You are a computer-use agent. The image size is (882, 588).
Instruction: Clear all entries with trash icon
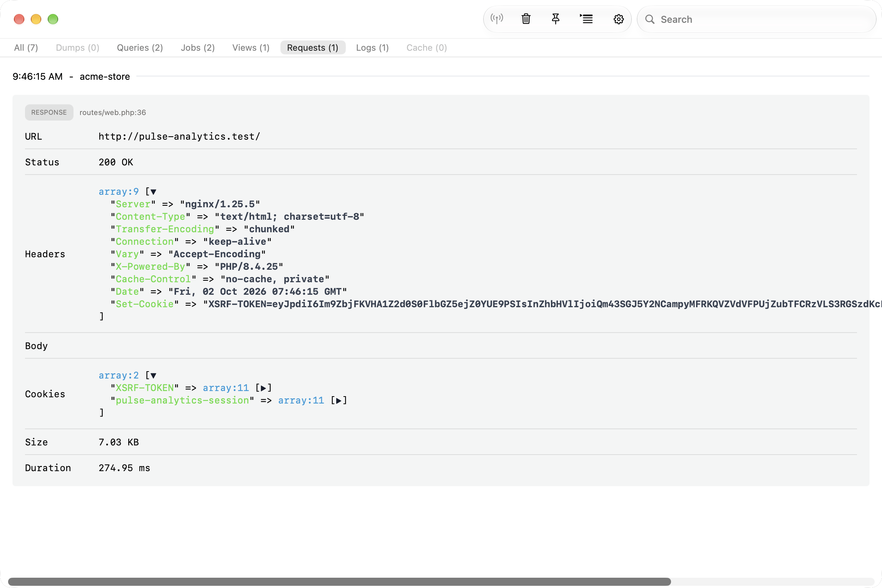pyautogui.click(x=526, y=19)
